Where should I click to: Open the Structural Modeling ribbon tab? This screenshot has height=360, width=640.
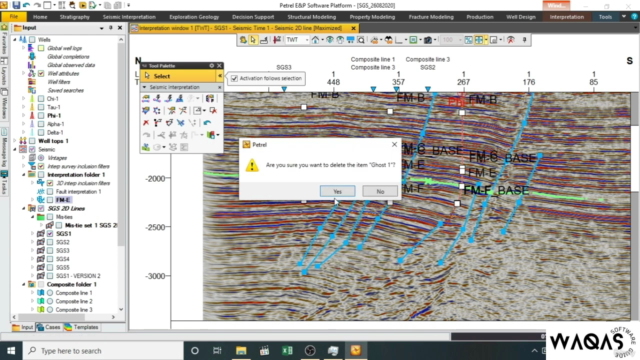[x=311, y=17]
